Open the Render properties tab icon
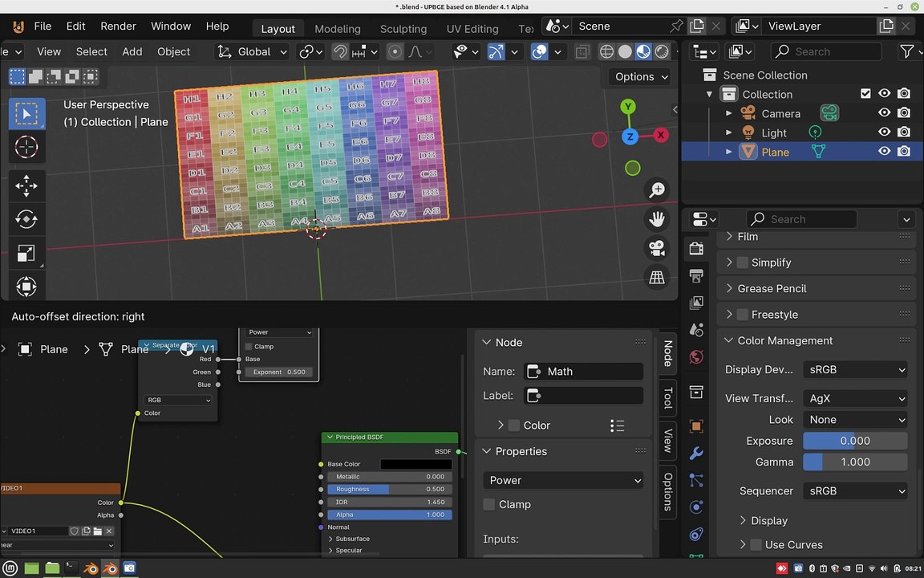The image size is (924, 578). tap(696, 248)
